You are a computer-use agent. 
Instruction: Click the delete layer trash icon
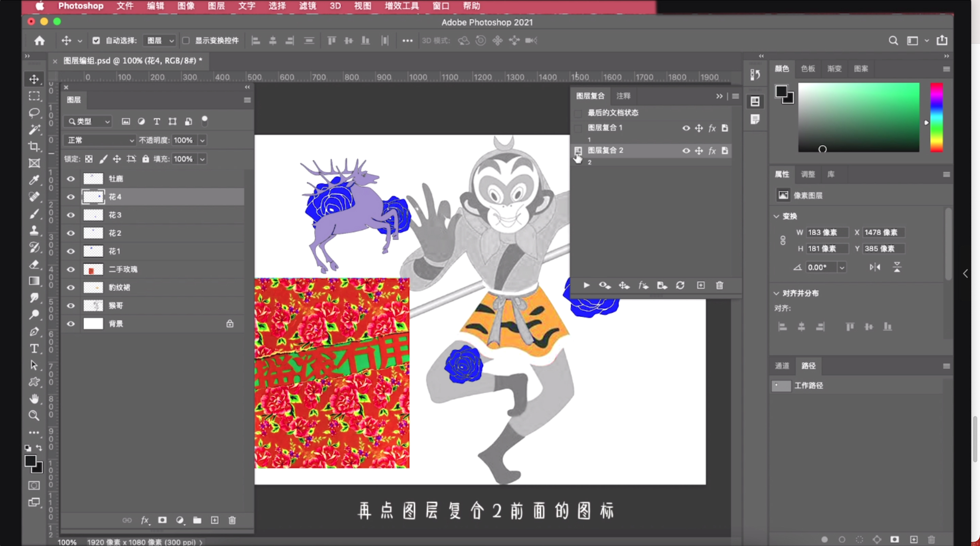[x=232, y=520]
